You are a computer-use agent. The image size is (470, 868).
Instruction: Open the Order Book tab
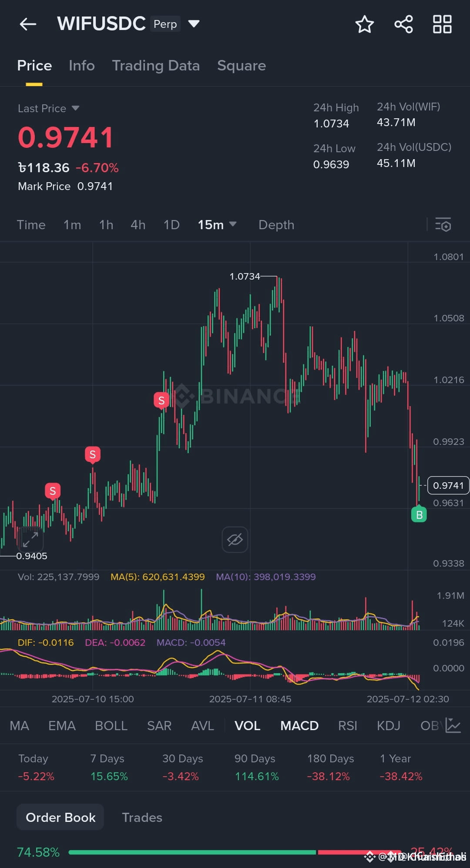60,817
